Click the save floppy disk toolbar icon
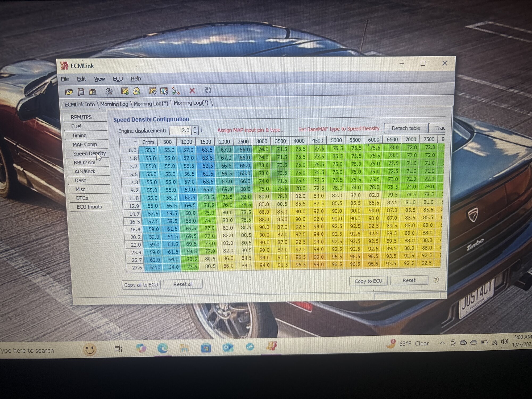The width and height of the screenshot is (532, 399). tap(81, 92)
